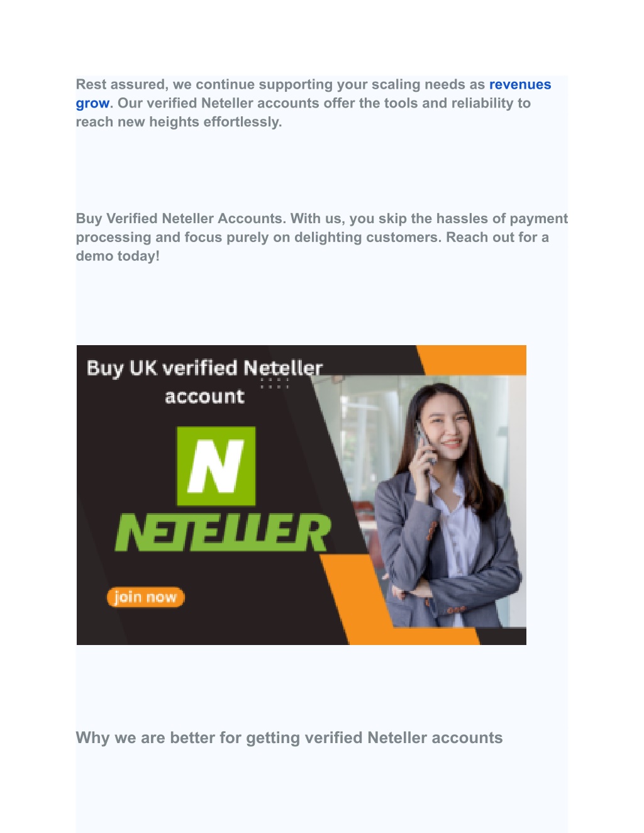The image size is (644, 833).
Task: Click the "demo today!" text
Action: [118, 257]
